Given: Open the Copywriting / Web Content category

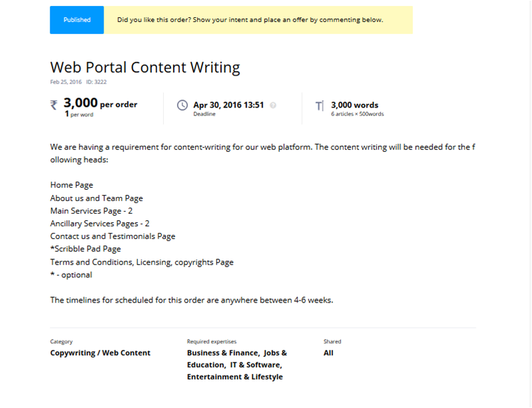Looking at the screenshot, I should coord(100,353).
